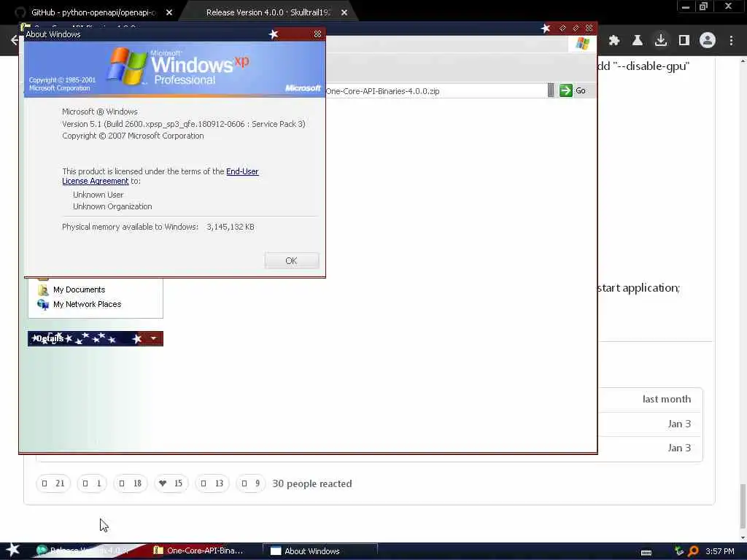Click the My Network Places icon
Image resolution: width=747 pixels, height=560 pixels.
click(x=43, y=304)
